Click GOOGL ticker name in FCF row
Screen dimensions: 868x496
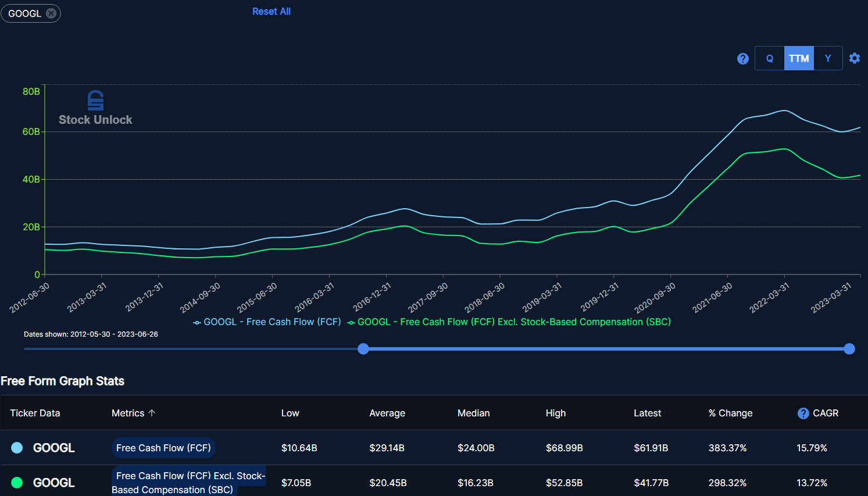click(x=54, y=448)
